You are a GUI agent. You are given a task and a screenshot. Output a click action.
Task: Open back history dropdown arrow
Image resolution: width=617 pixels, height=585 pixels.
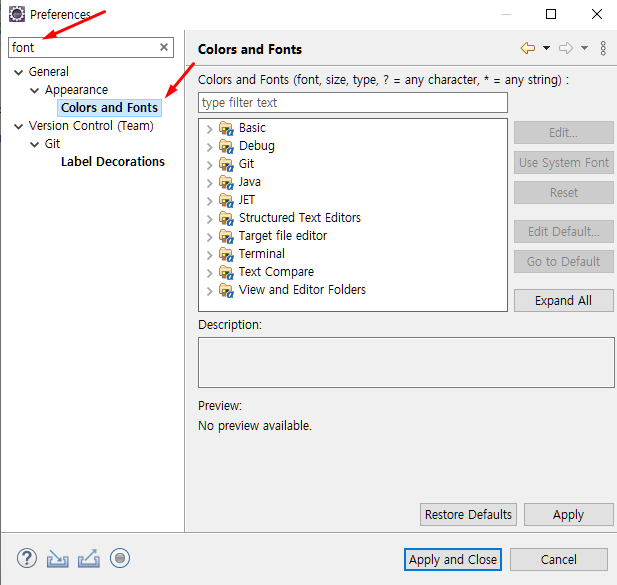pos(546,48)
